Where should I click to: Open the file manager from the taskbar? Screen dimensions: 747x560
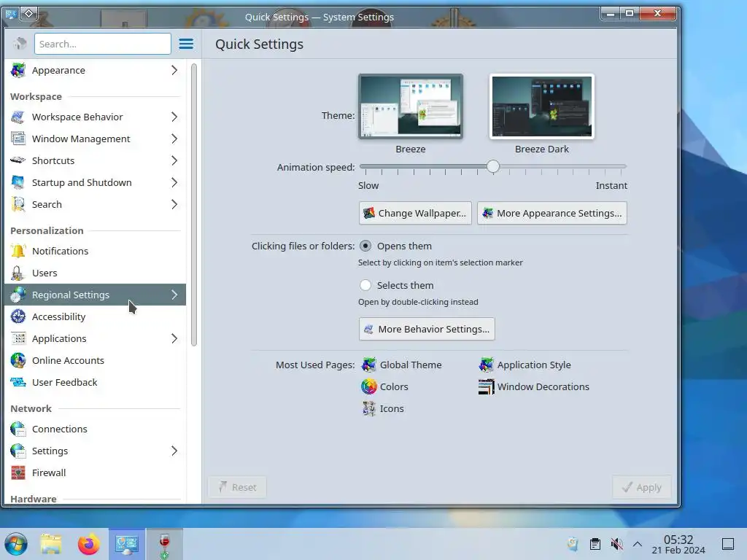pyautogui.click(x=52, y=544)
